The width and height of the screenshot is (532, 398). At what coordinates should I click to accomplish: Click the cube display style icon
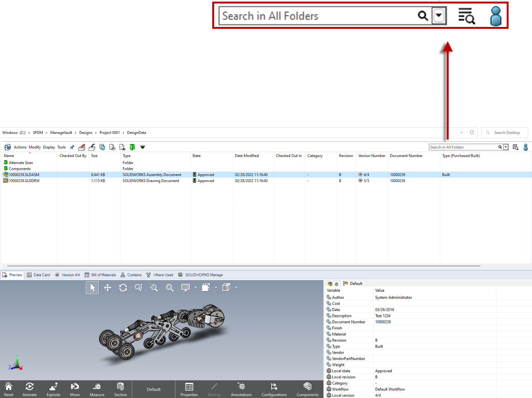226,287
